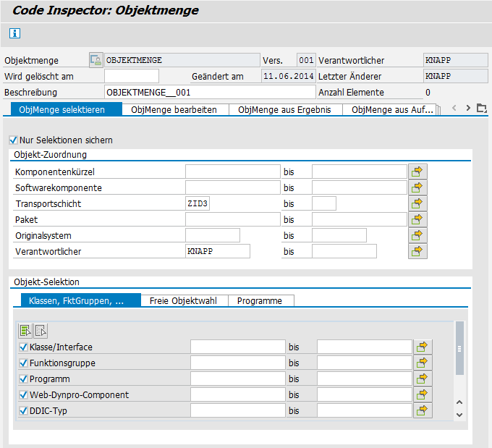
Task: Click the Klasse/Interface from-field
Action: tap(238, 347)
